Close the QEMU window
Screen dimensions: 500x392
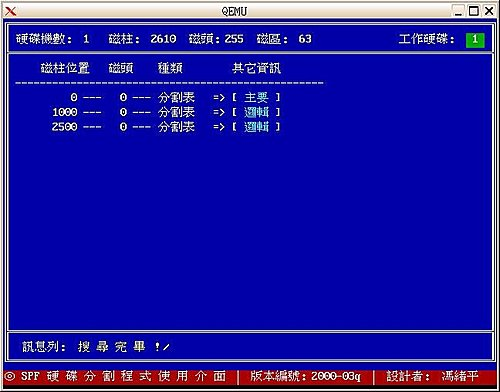(x=489, y=11)
